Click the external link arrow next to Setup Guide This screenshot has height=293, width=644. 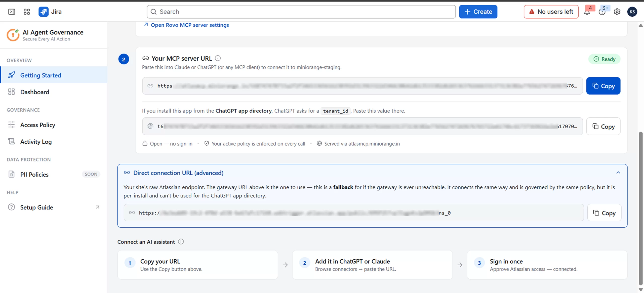97,207
